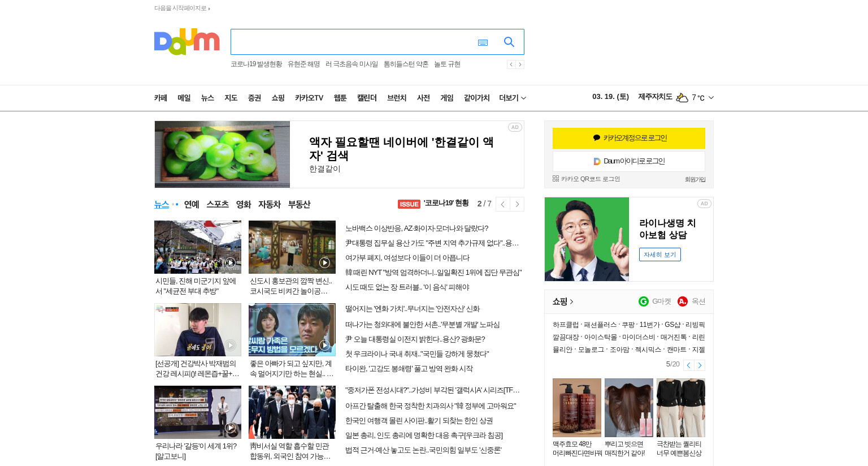Click the search input field
868x466 pixels.
click(353, 42)
